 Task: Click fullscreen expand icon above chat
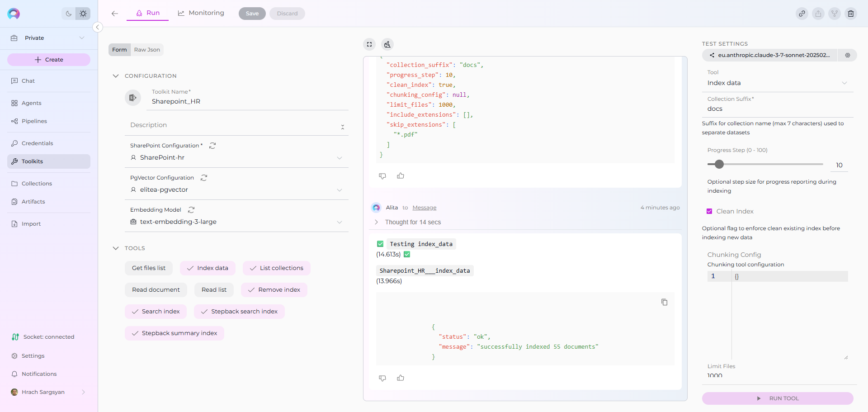coord(369,44)
